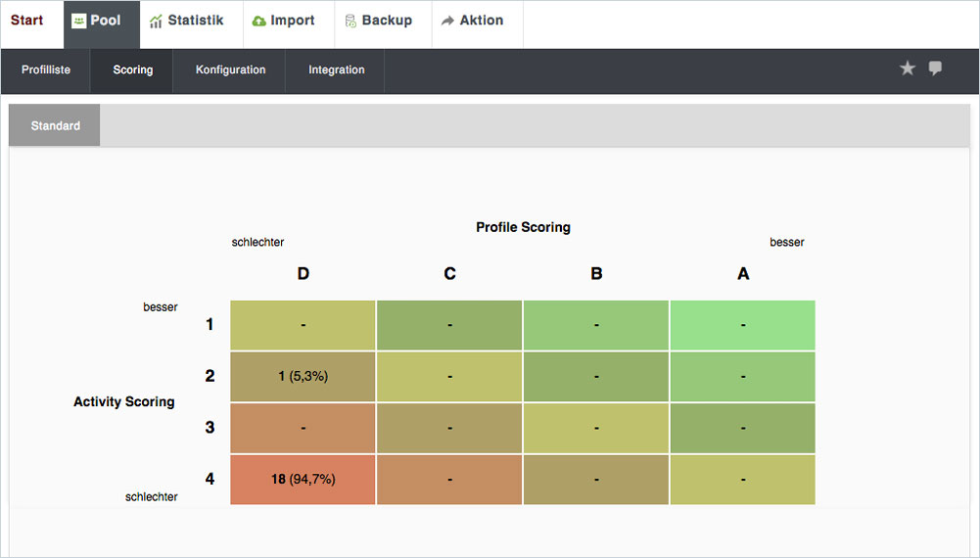The height and width of the screenshot is (558, 980).
Task: Click the Backup database icon
Action: 350,22
